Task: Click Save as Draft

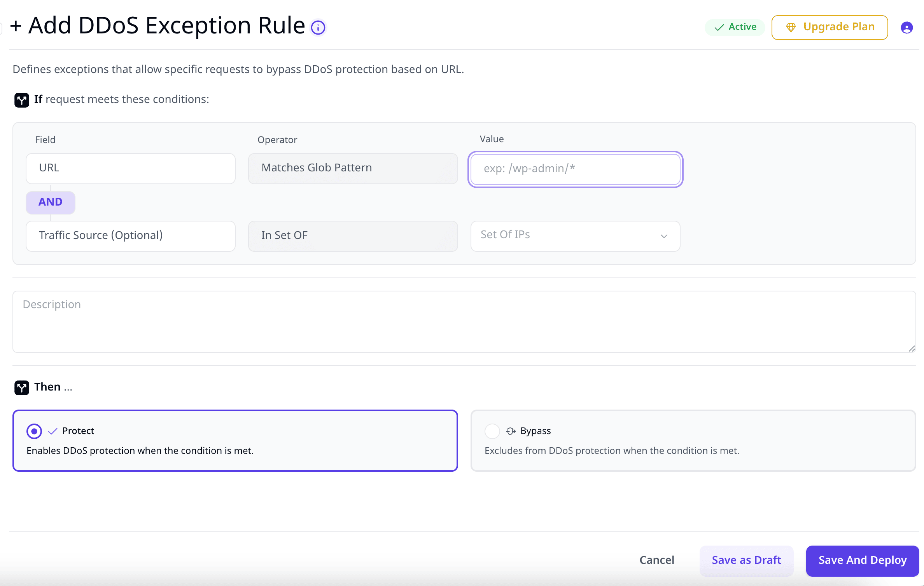Action: click(746, 560)
